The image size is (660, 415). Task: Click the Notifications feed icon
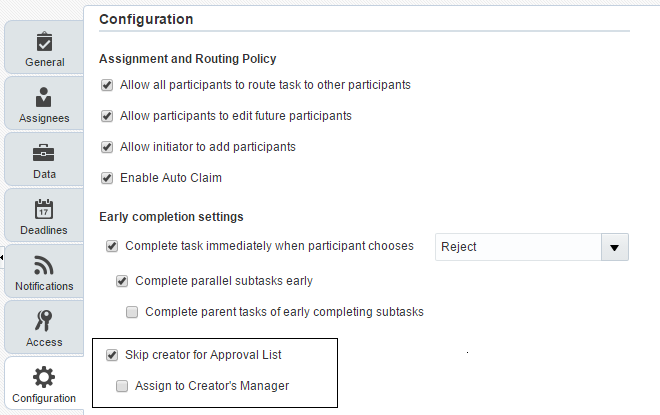(44, 265)
